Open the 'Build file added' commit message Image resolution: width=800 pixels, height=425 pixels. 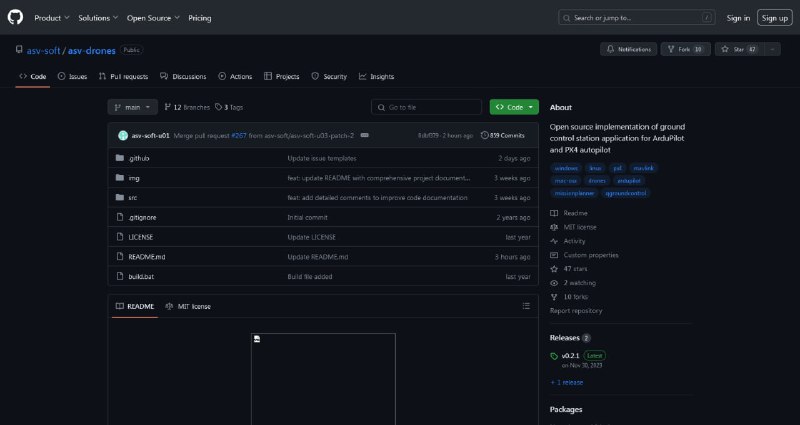(310, 277)
